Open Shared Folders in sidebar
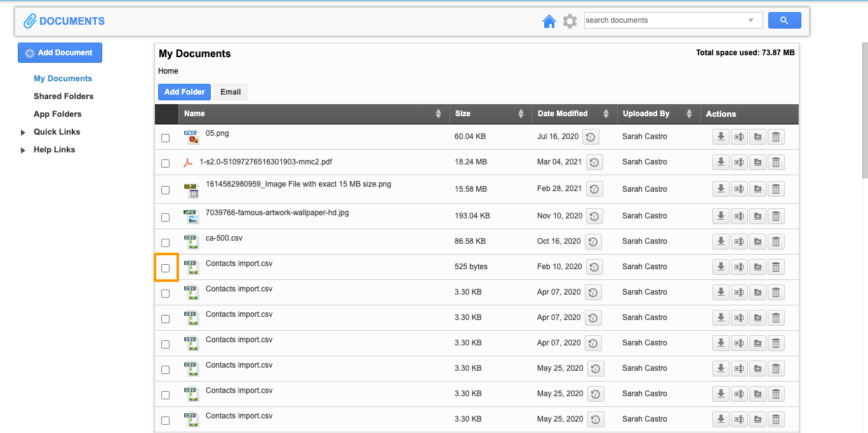 pyautogui.click(x=63, y=97)
